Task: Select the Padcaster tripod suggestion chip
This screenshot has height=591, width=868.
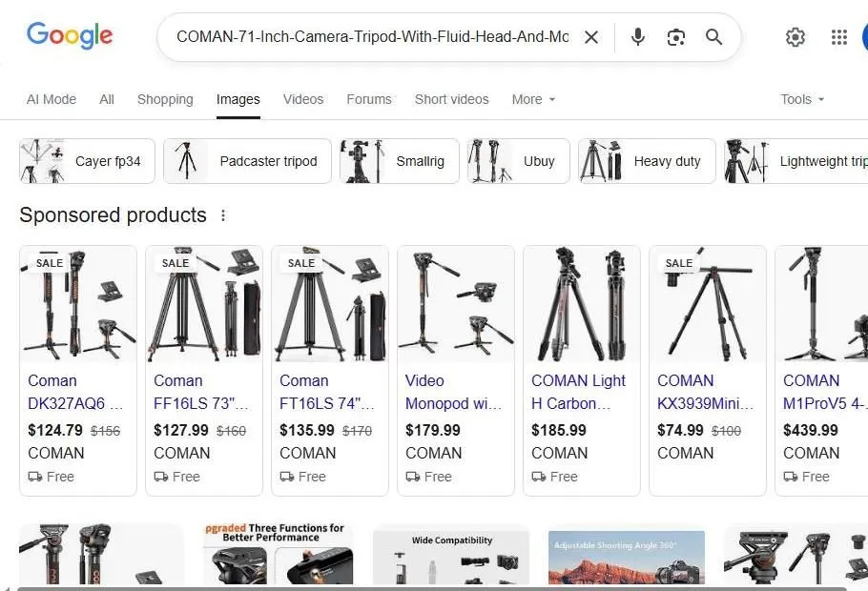Action: coord(247,161)
